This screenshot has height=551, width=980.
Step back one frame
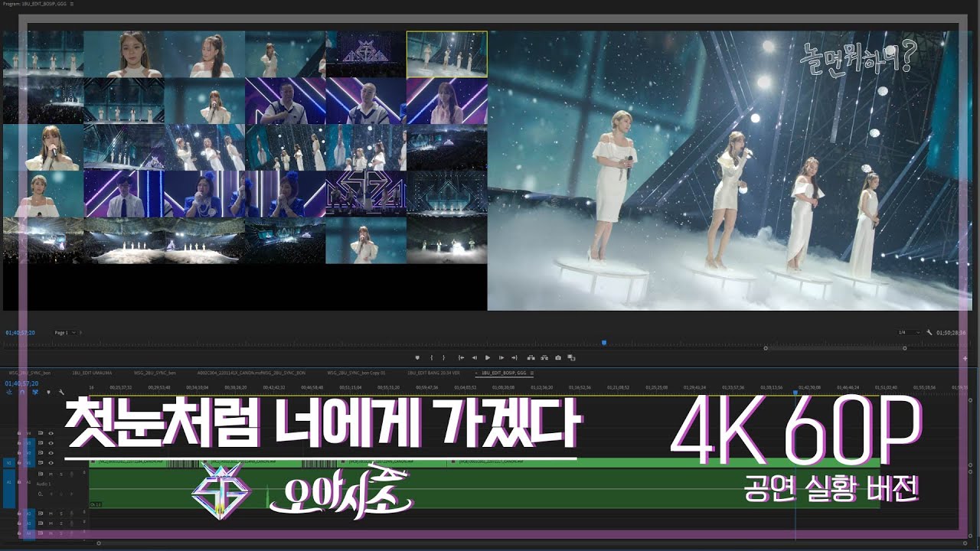[x=475, y=357]
